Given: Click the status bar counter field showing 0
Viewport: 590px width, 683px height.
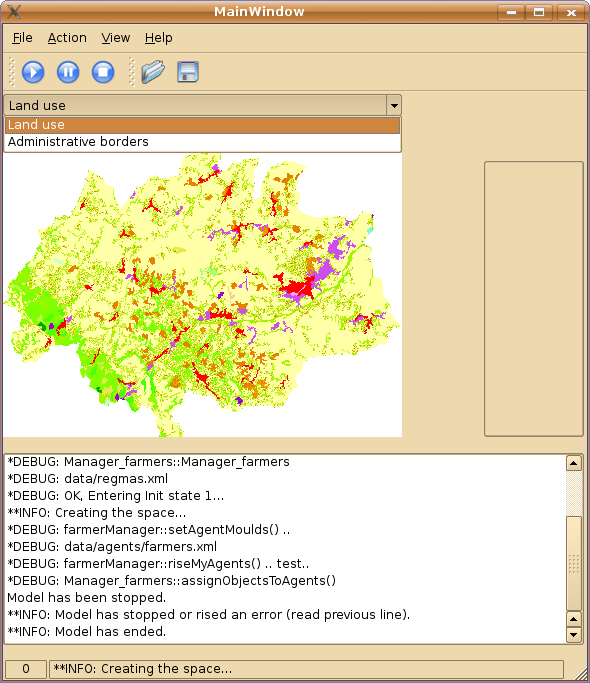Looking at the screenshot, I should (x=26, y=669).
